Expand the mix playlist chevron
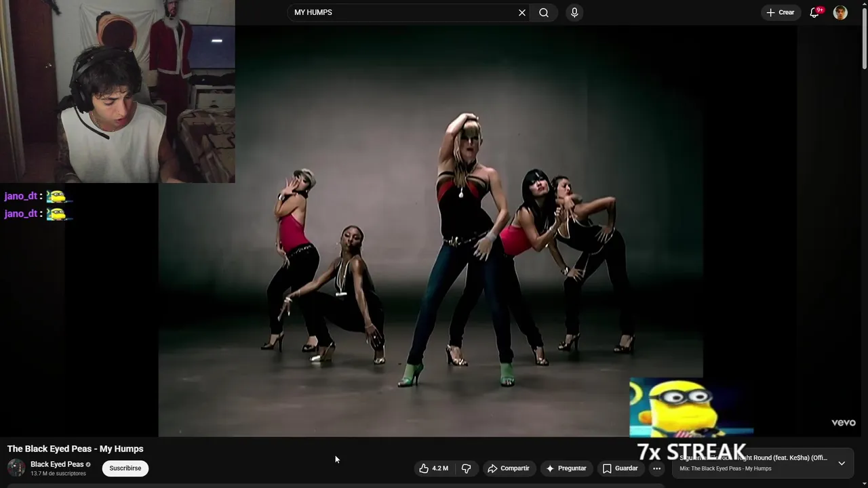This screenshot has height=488, width=868. (x=842, y=463)
